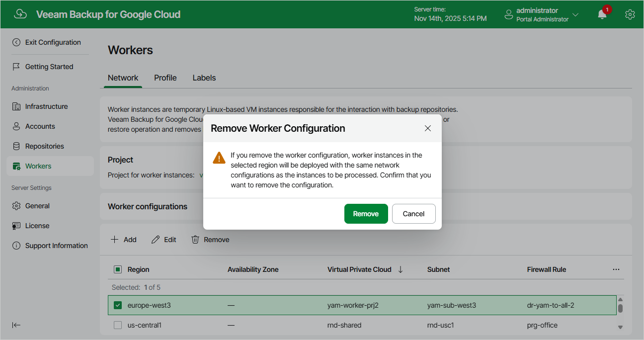
Task: Uncheck the europe-west3 row checkbox
Action: 118,305
